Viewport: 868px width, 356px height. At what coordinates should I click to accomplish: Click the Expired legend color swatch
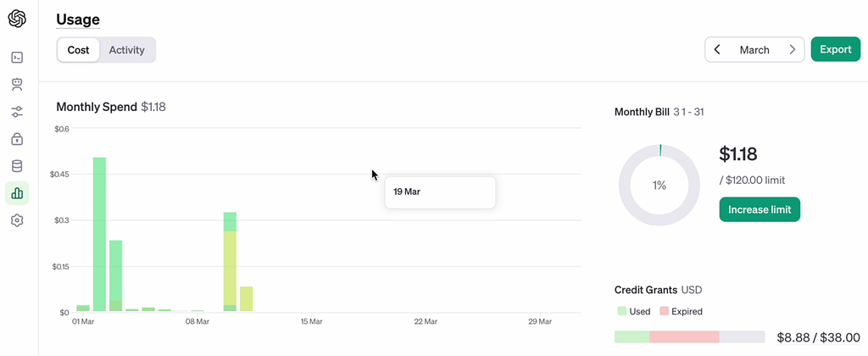(664, 311)
